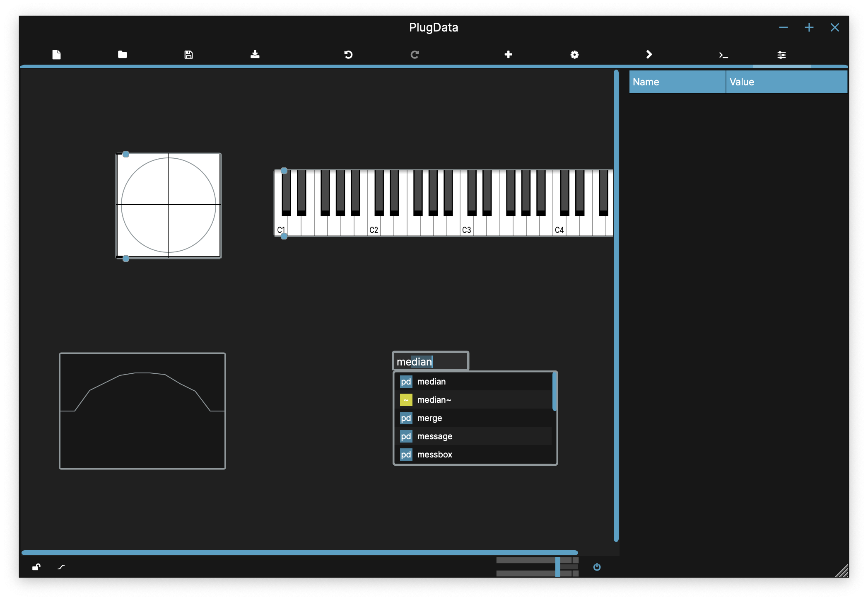Redo the last edit
The image size is (868, 600).
415,54
